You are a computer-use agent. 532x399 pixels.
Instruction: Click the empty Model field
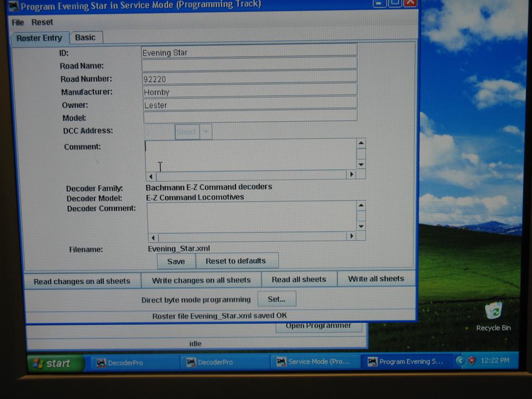coord(250,117)
